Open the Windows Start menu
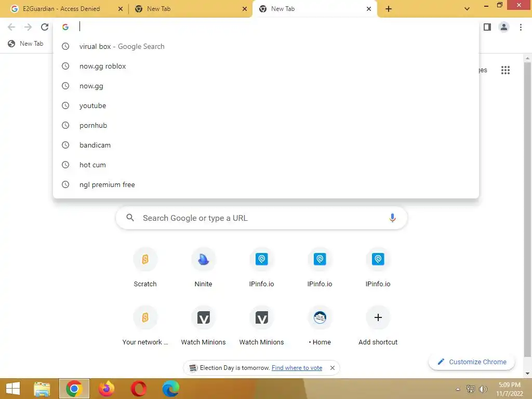 (13, 389)
